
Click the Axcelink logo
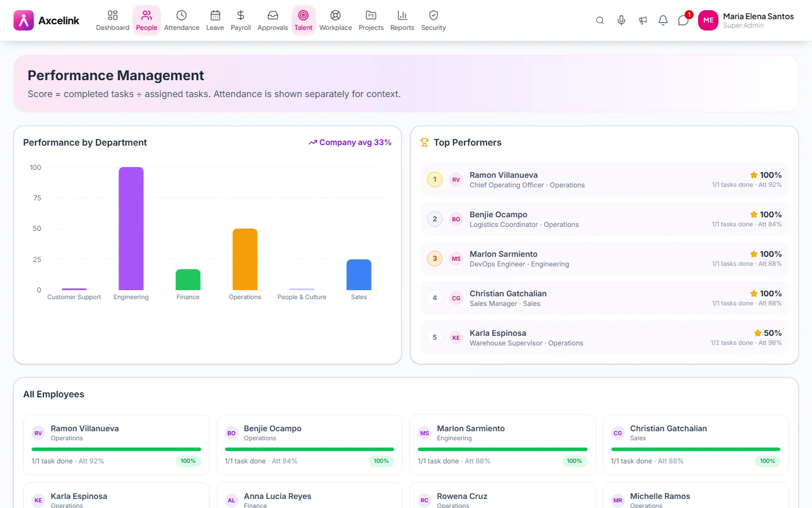click(x=46, y=20)
